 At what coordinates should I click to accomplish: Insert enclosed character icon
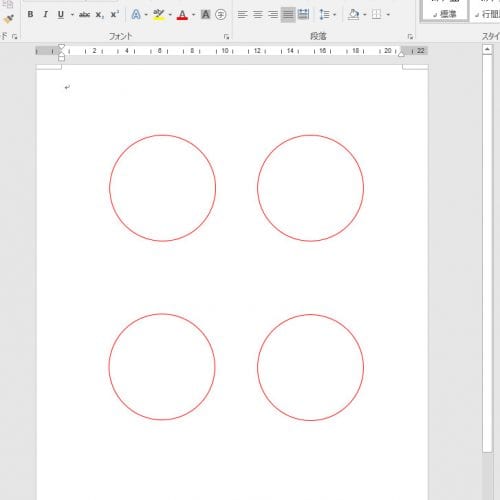pyautogui.click(x=221, y=15)
